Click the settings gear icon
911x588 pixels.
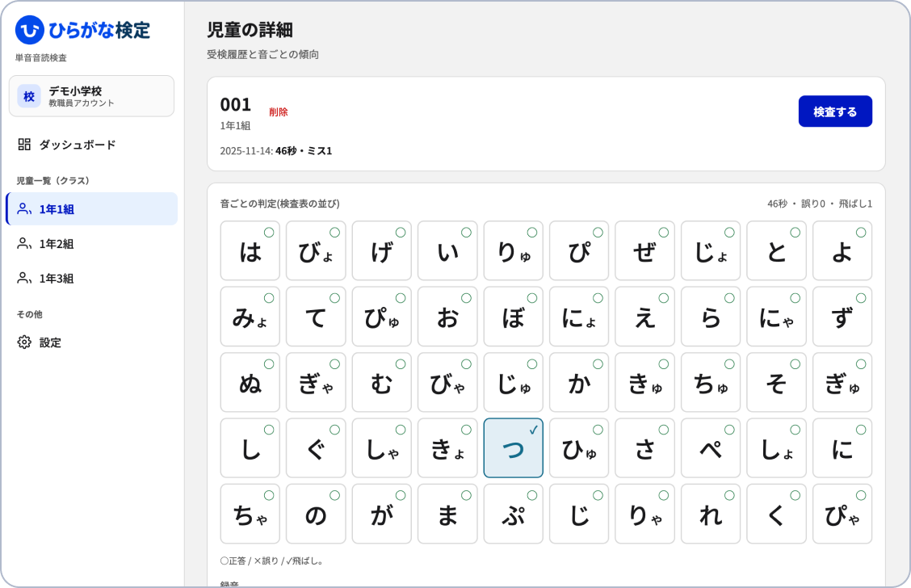point(24,342)
